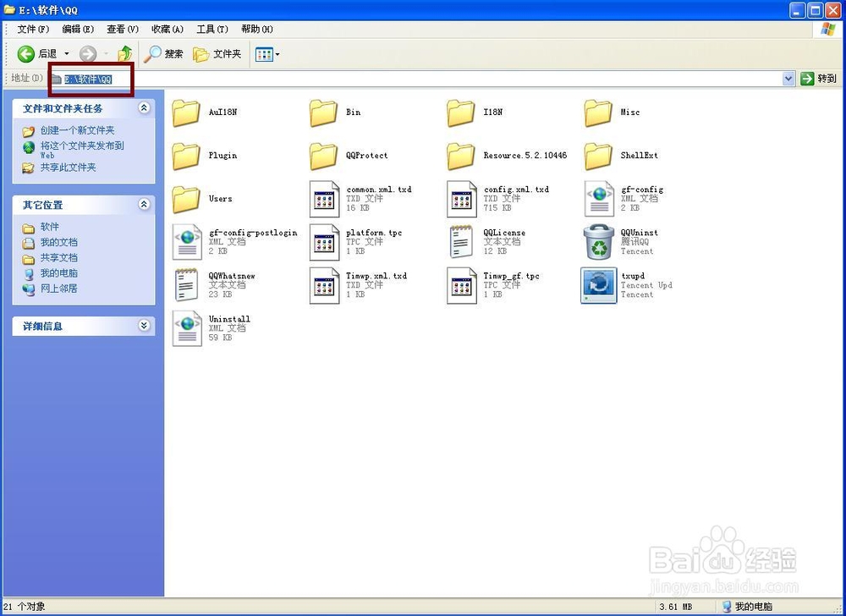Select the gf-config XML file icon
This screenshot has height=616, width=846.
pos(599,199)
